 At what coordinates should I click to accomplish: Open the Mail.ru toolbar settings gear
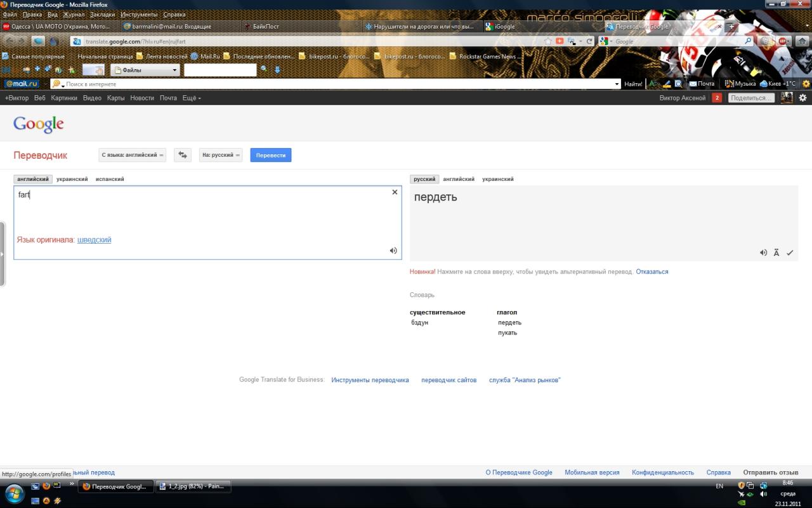pos(806,84)
